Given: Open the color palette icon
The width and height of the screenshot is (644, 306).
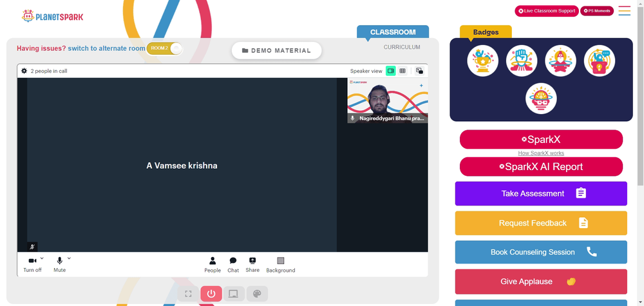Looking at the screenshot, I should 257,294.
